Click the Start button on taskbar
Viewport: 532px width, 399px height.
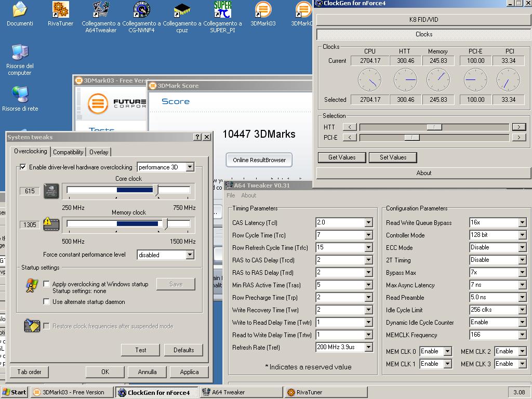pyautogui.click(x=14, y=392)
